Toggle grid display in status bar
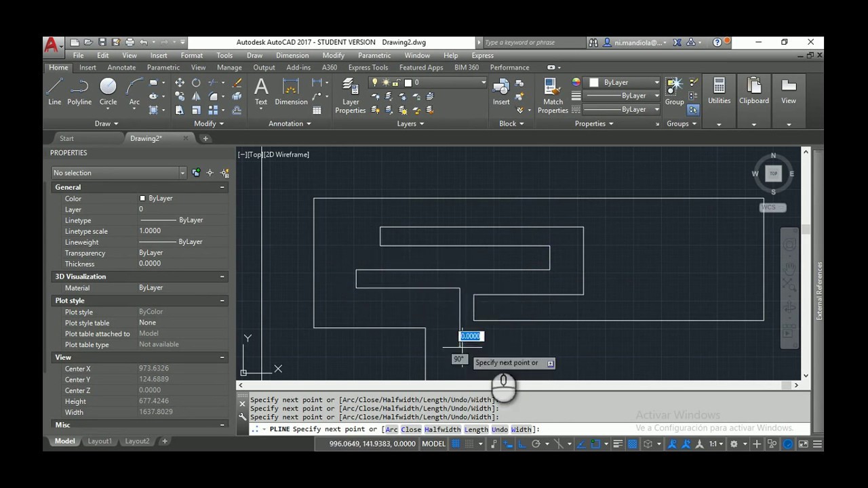 pos(456,444)
